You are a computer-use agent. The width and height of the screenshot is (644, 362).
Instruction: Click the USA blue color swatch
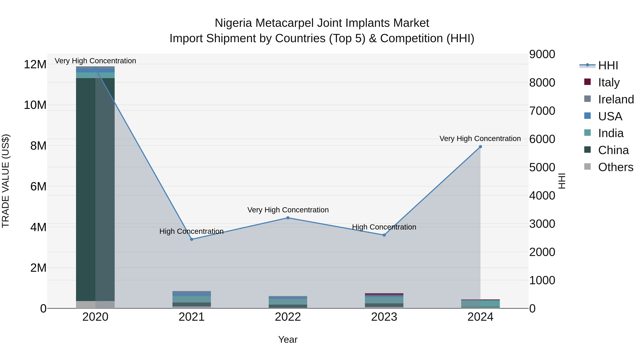tap(587, 116)
